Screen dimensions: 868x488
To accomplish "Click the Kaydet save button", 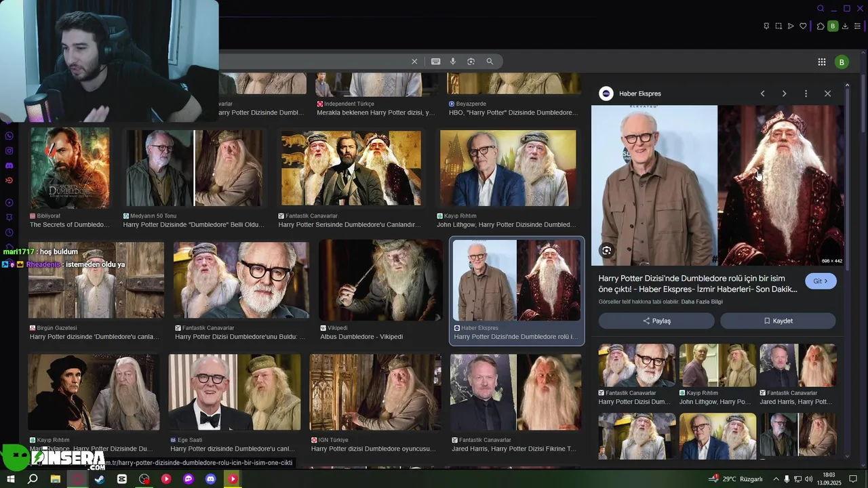I will point(778,321).
